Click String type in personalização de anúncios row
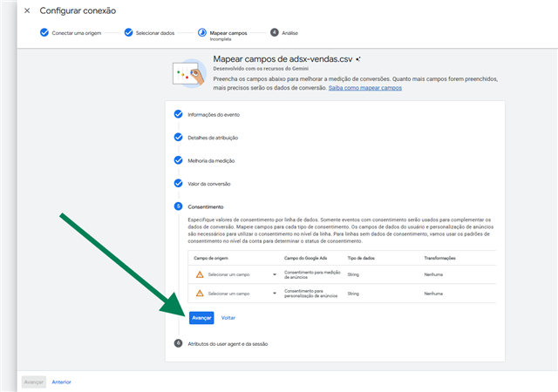This screenshot has height=392, width=558. pos(353,294)
